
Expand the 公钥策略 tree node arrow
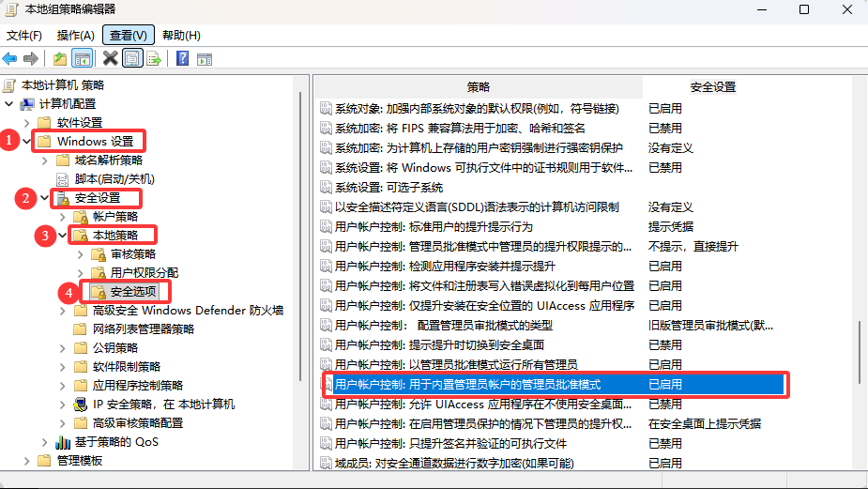(x=62, y=348)
